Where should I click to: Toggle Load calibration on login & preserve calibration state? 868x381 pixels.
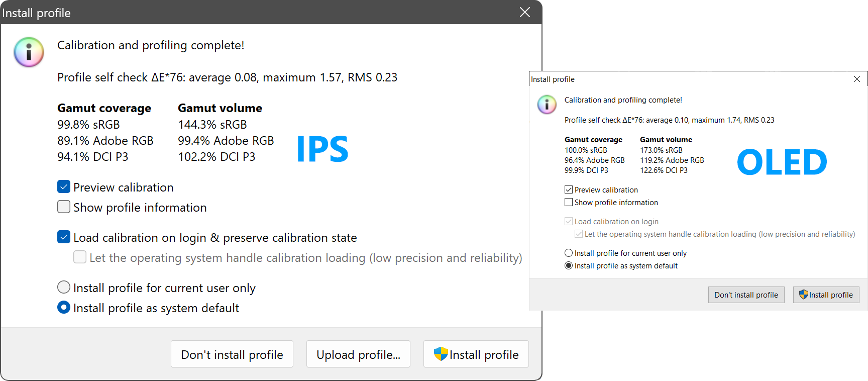tap(64, 237)
